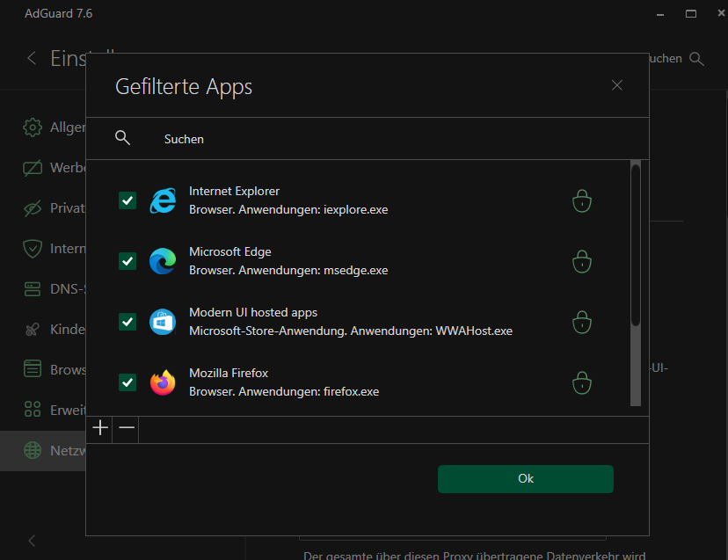Go back using the Einstellungen arrow
The height and width of the screenshot is (560, 728).
click(32, 58)
